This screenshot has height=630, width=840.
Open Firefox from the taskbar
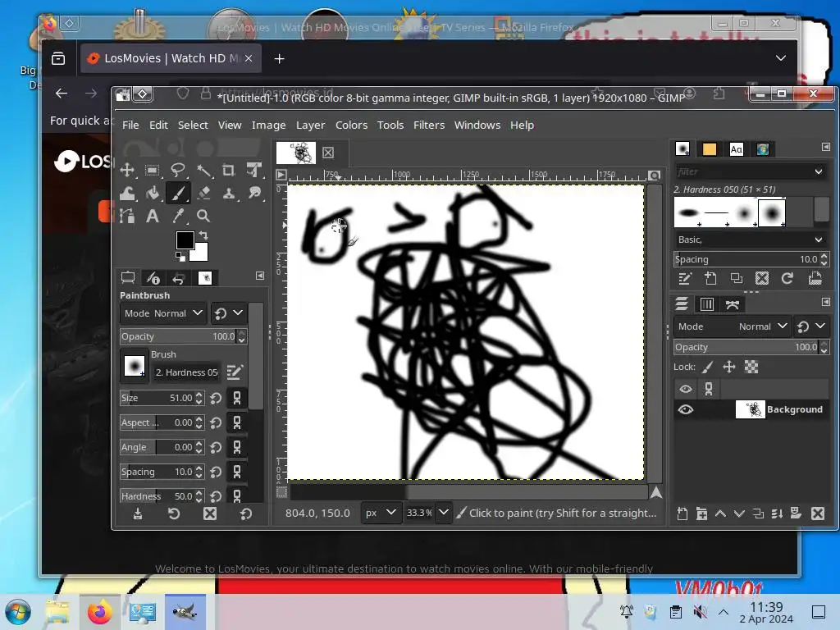tap(99, 612)
